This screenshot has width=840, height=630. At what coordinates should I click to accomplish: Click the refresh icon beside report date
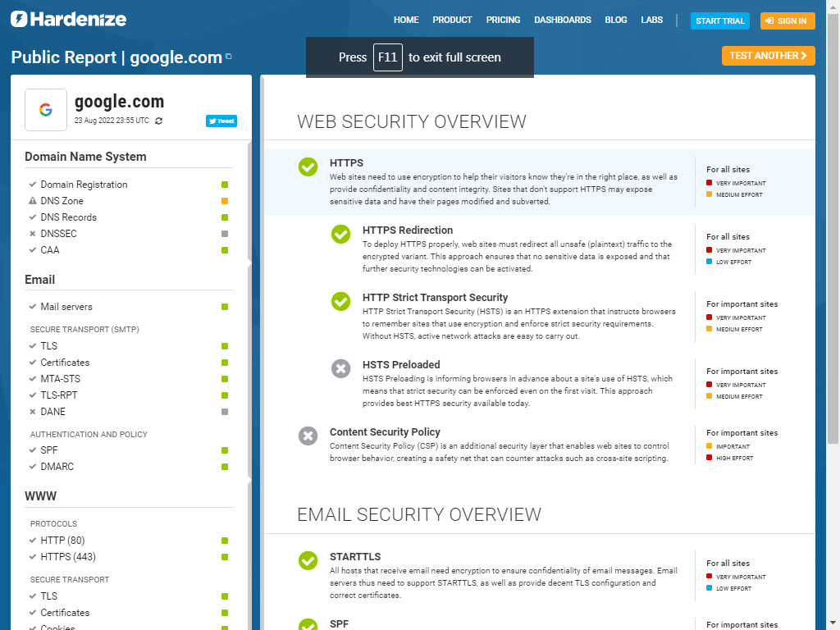click(x=158, y=121)
